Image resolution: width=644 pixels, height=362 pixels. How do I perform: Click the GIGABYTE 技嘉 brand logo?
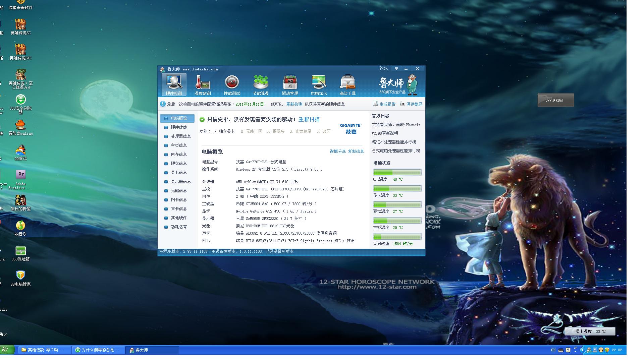coord(351,128)
